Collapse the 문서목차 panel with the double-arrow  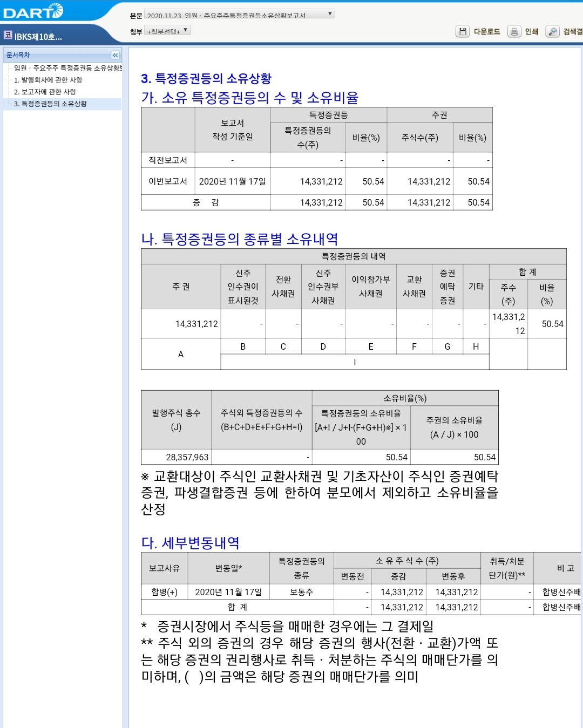115,55
